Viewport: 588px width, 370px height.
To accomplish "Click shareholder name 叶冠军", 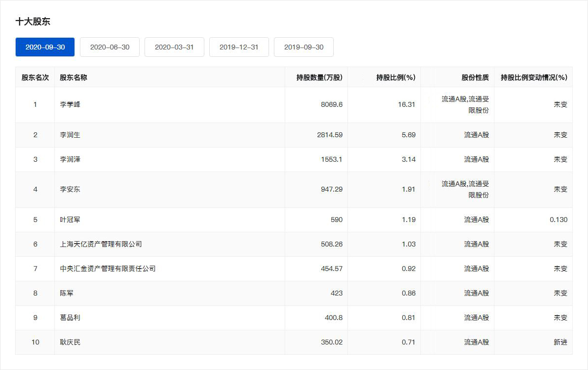I will click(70, 220).
